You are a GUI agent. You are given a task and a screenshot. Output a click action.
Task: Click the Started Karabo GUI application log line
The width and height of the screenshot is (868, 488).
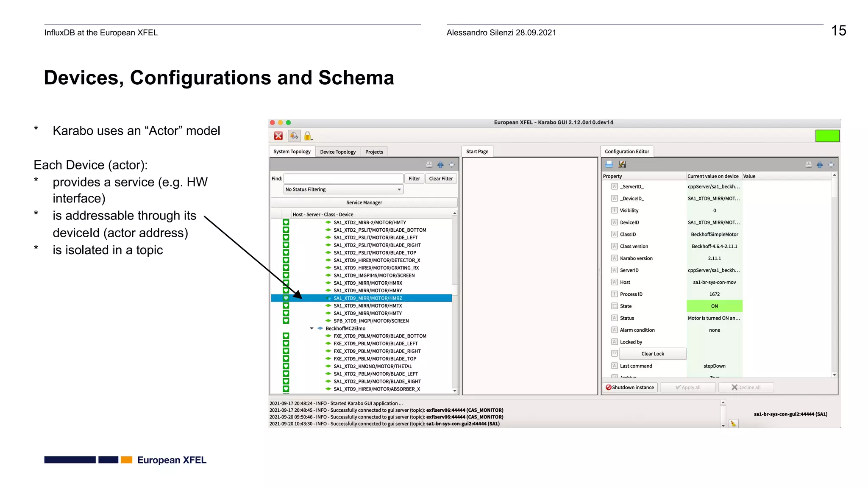tap(336, 403)
